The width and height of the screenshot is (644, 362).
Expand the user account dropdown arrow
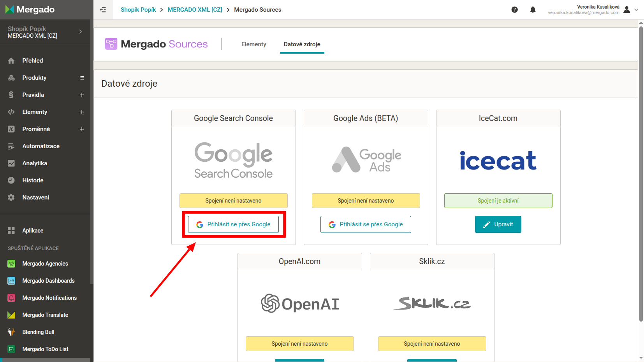tap(636, 10)
